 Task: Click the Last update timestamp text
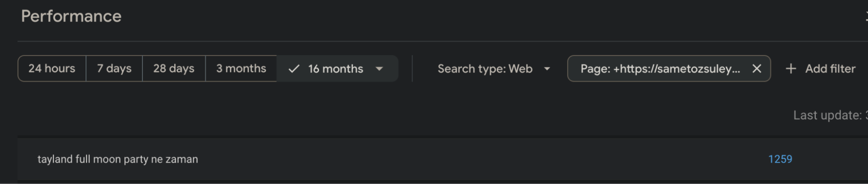coord(830,115)
